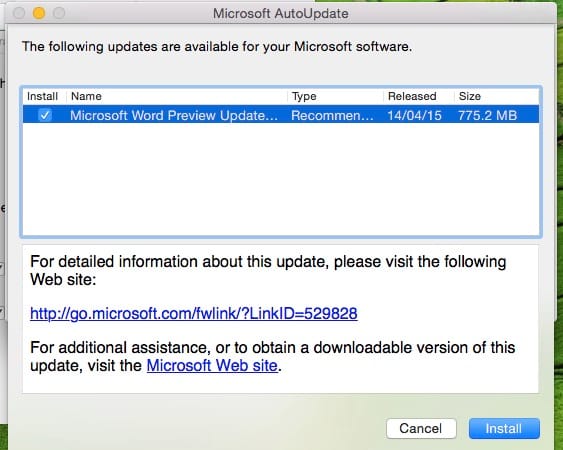Sort by the Type column header
Image resolution: width=563 pixels, height=450 pixels.
pyautogui.click(x=335, y=96)
